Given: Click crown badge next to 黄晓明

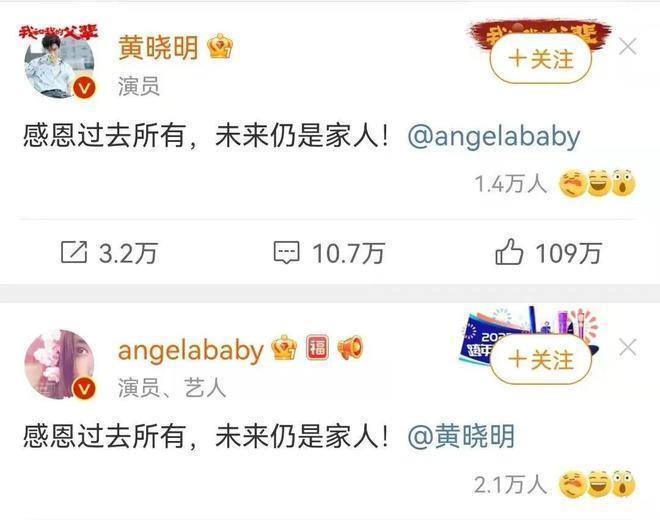Looking at the screenshot, I should click(220, 46).
